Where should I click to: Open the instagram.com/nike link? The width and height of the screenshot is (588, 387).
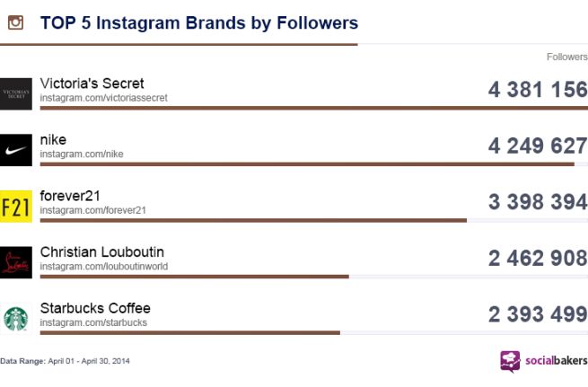[x=82, y=154]
